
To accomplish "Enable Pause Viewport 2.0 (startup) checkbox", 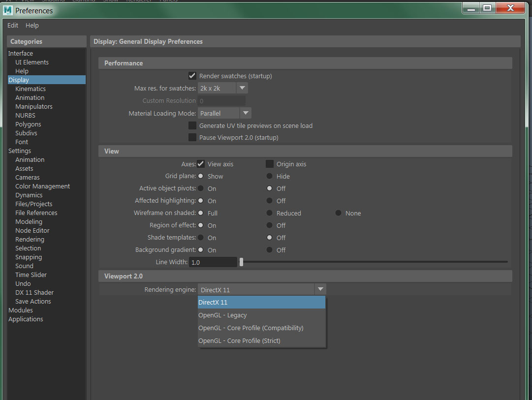I will point(192,137).
